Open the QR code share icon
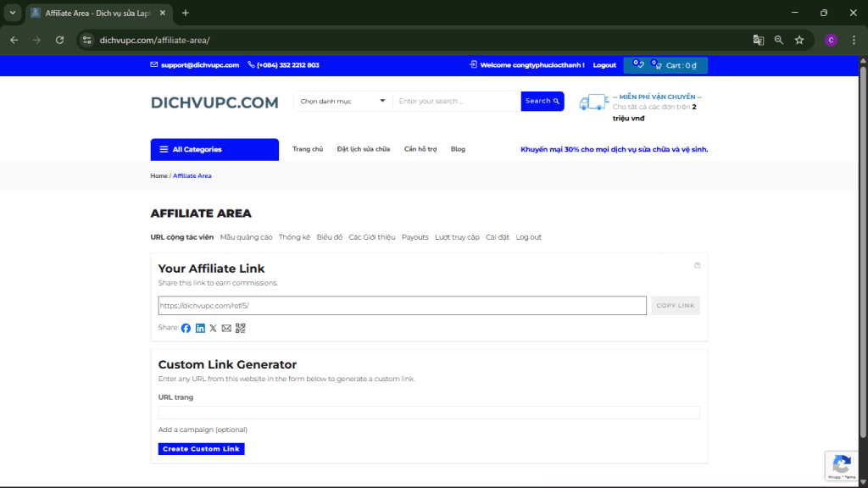 240,328
